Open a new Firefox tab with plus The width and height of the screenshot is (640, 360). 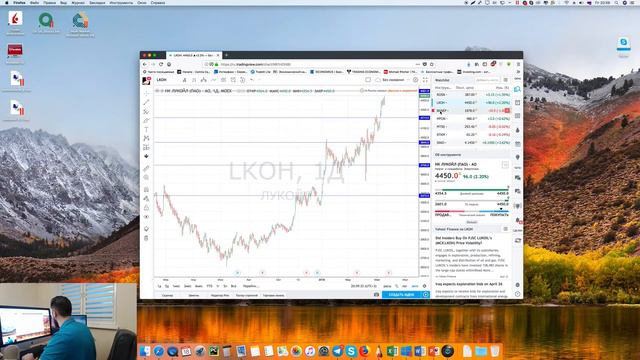click(x=226, y=55)
